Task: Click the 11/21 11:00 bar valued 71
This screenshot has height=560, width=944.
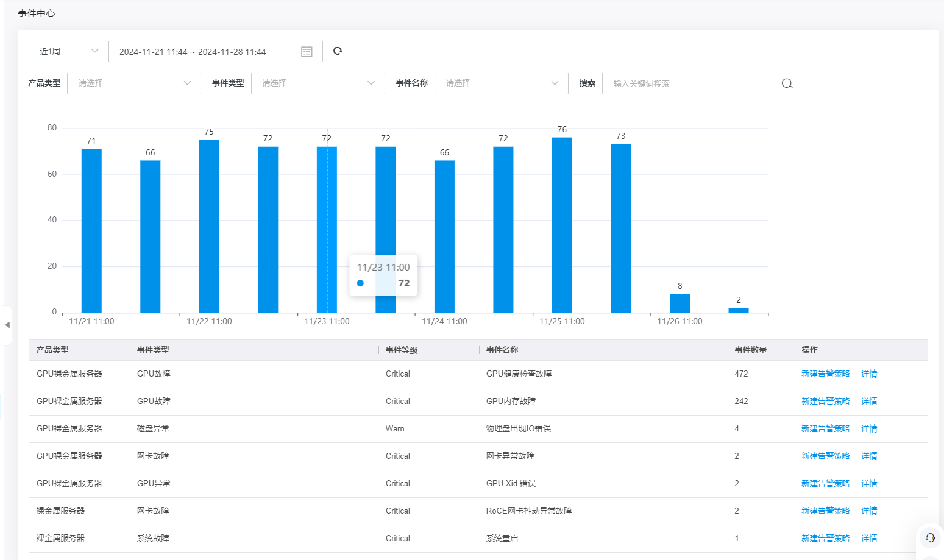Action: point(91,232)
